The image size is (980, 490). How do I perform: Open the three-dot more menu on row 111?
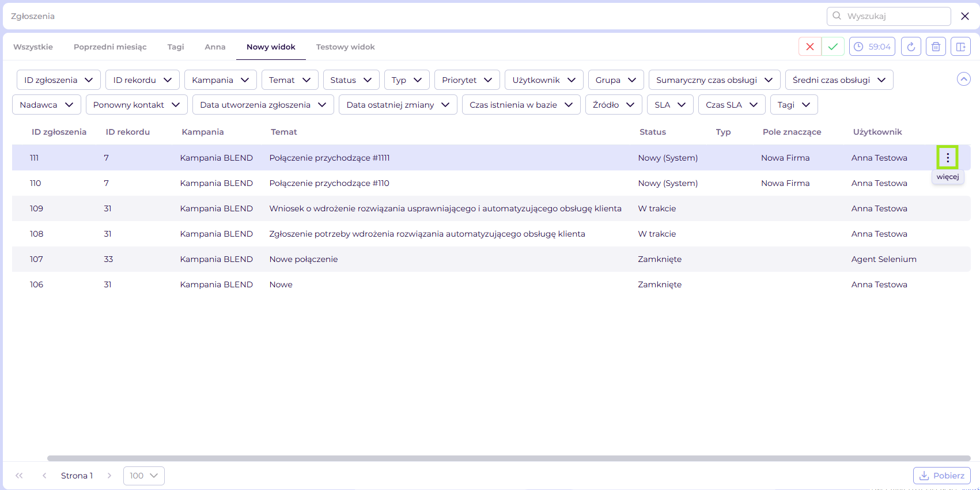coord(947,157)
